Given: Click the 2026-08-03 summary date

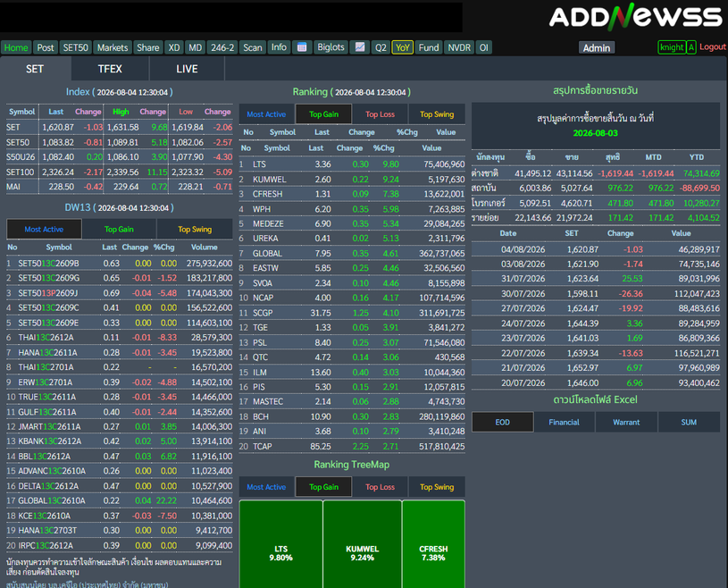Looking at the screenshot, I should click(596, 133).
